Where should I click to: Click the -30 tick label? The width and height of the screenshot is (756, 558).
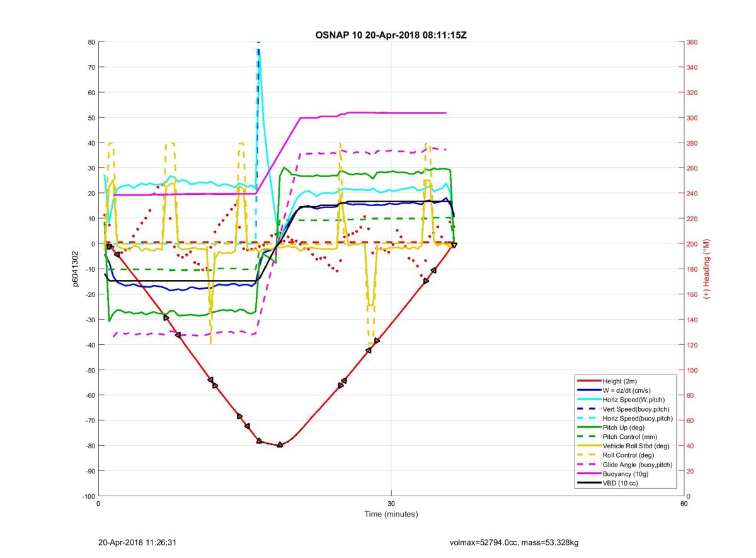pos(89,320)
